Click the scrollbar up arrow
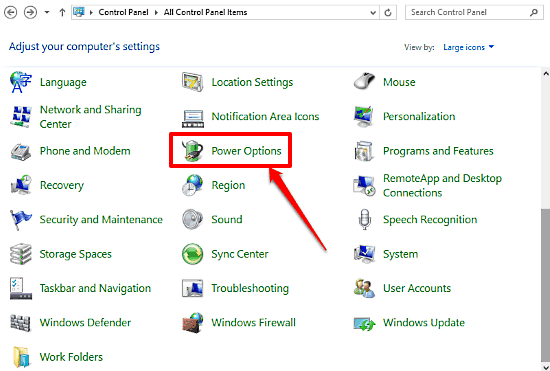The image size is (550, 371). coord(546,74)
